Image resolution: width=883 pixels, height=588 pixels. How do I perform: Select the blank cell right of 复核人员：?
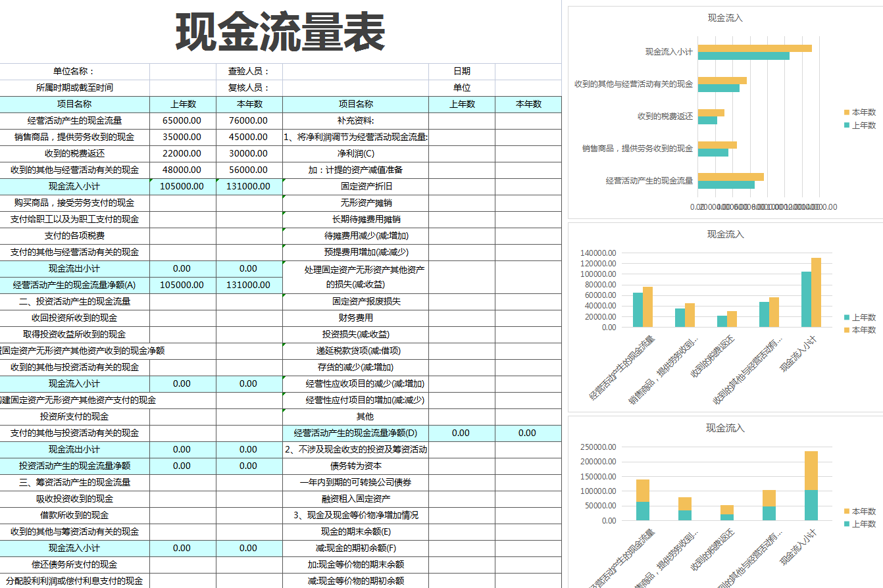tap(355, 87)
